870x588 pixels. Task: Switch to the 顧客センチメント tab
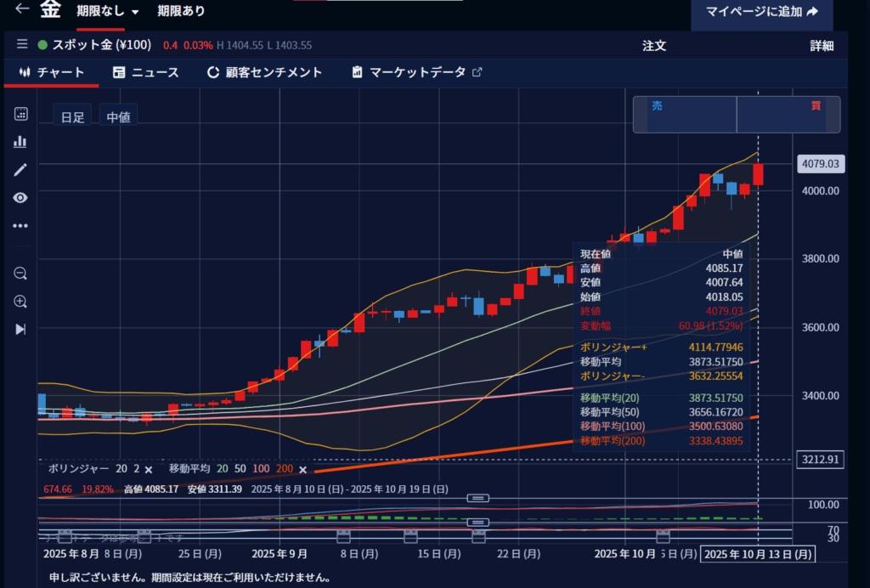tap(264, 72)
